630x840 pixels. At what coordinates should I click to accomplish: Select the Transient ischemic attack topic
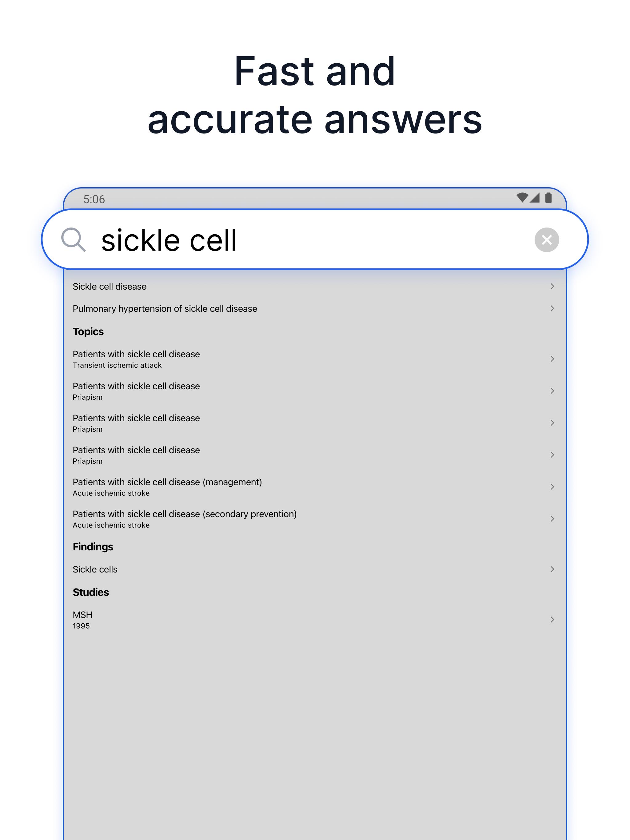(315, 359)
